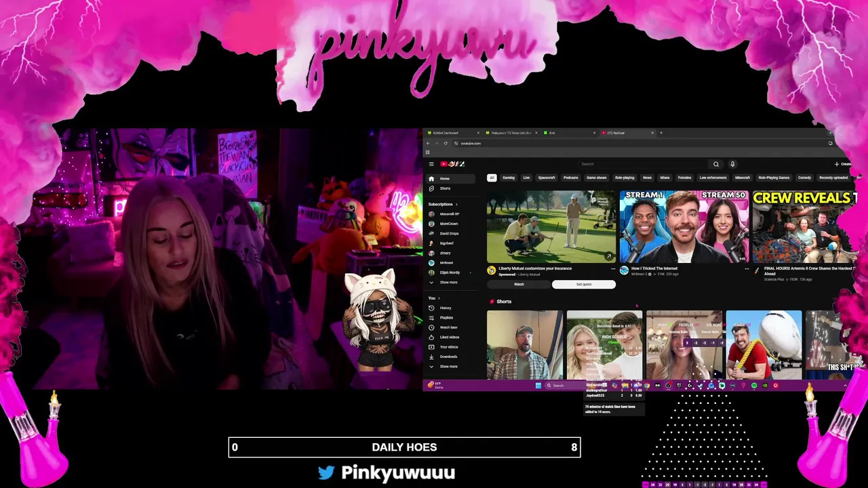Open the Liberty Mutual golf ad thumbnail
Screen dimensions: 868x488
pos(551,226)
